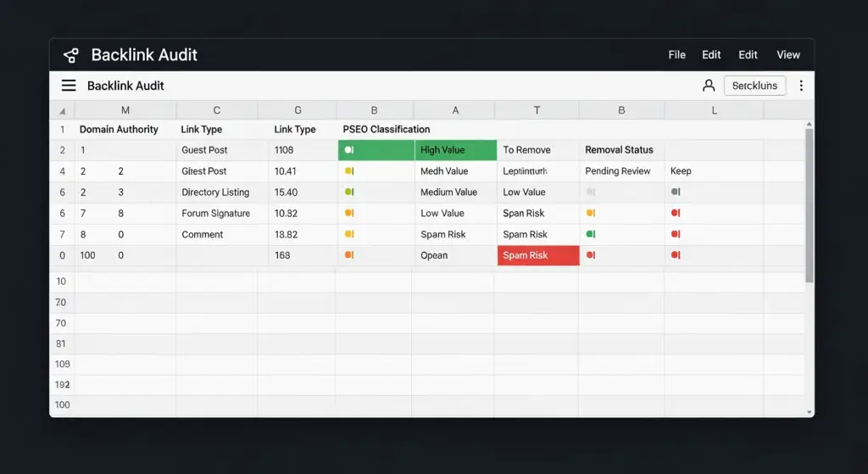Click the select-all corner triangle of the grid
Image resolution: width=868 pixels, height=474 pixels.
click(62, 111)
